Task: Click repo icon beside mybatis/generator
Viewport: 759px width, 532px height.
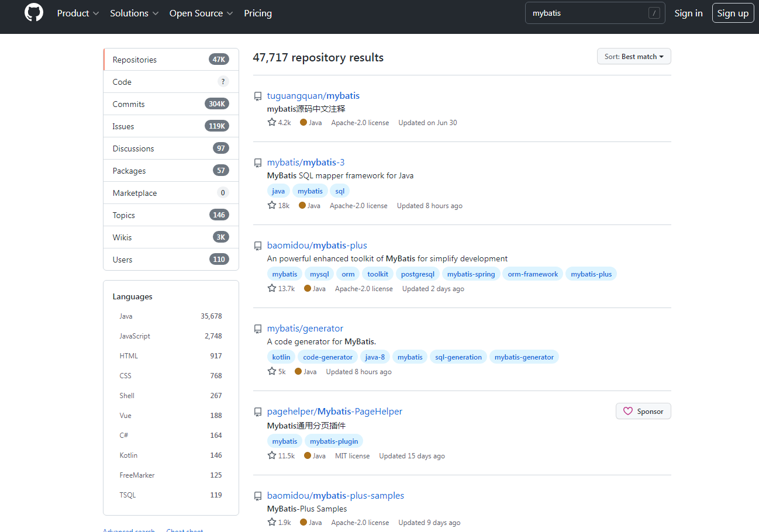Action: point(258,329)
